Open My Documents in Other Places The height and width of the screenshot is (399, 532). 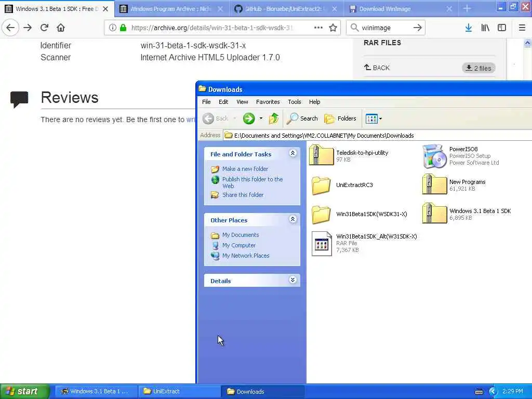coord(240,235)
